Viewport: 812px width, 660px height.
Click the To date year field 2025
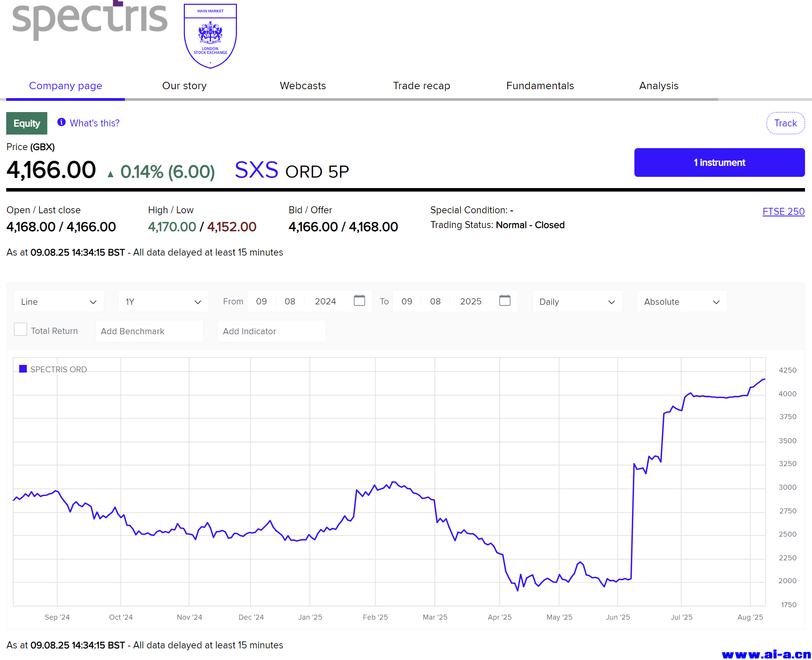[471, 301]
